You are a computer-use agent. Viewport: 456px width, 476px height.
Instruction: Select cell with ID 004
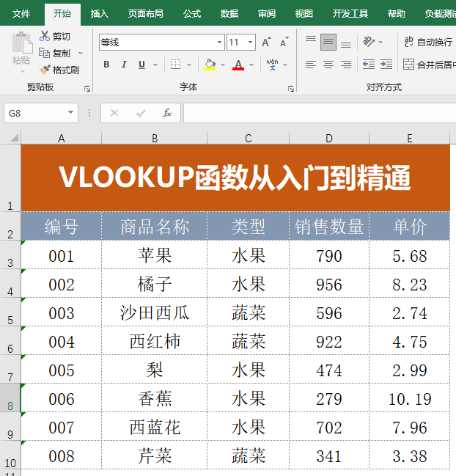(62, 341)
